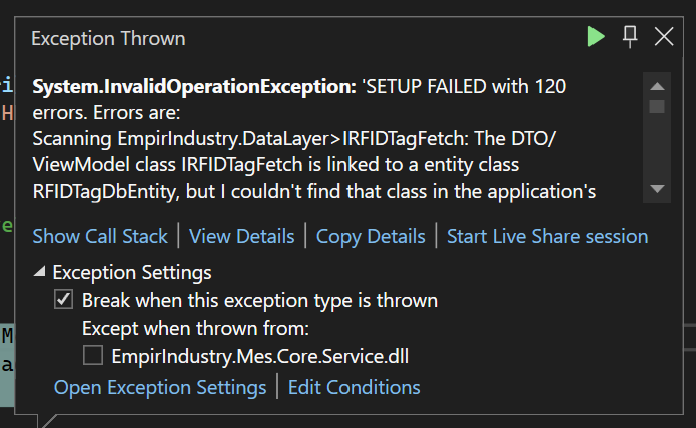Click scrollbar track below the thumb
Viewport: 696px width, 428px height.
point(657,147)
